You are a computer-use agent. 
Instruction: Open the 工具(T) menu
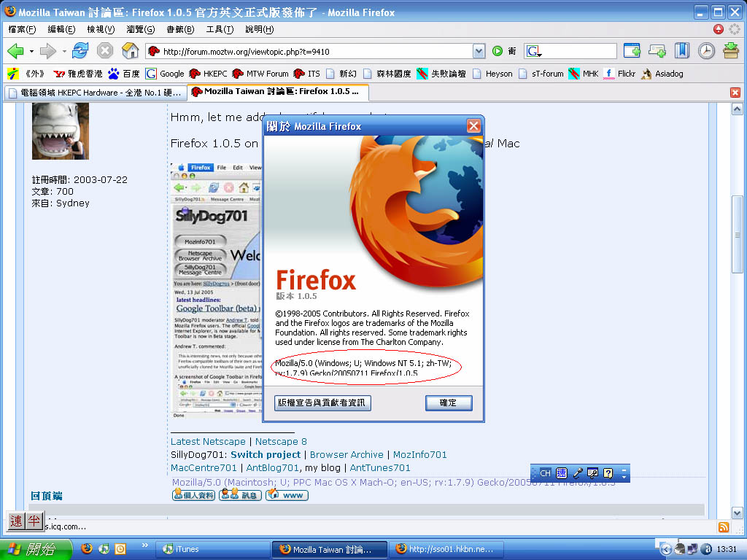[x=220, y=29]
